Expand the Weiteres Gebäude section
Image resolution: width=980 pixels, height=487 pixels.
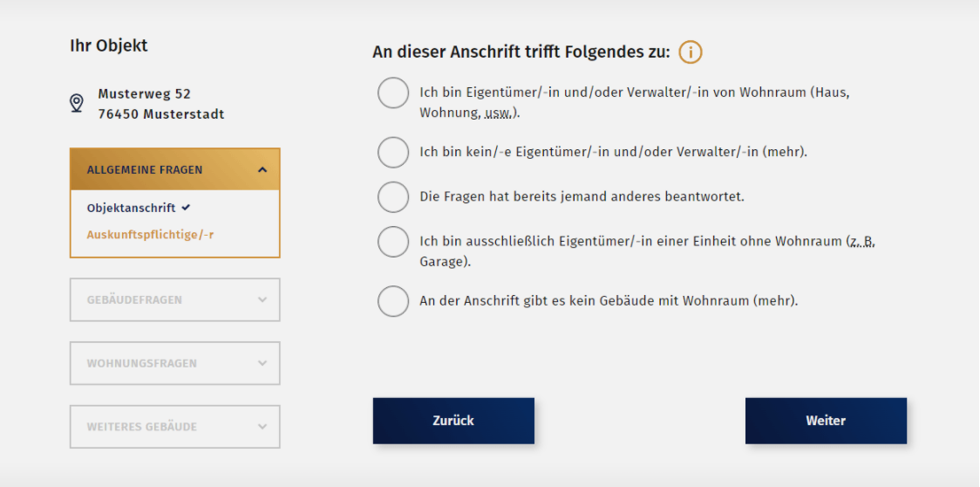174,427
